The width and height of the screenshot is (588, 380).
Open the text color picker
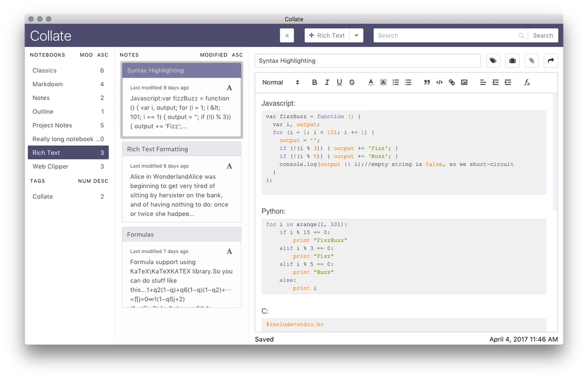point(370,82)
